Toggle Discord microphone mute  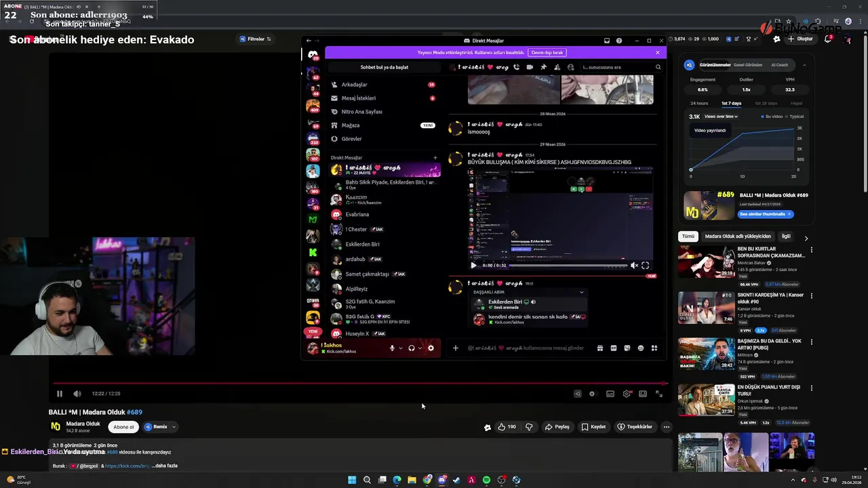point(392,348)
